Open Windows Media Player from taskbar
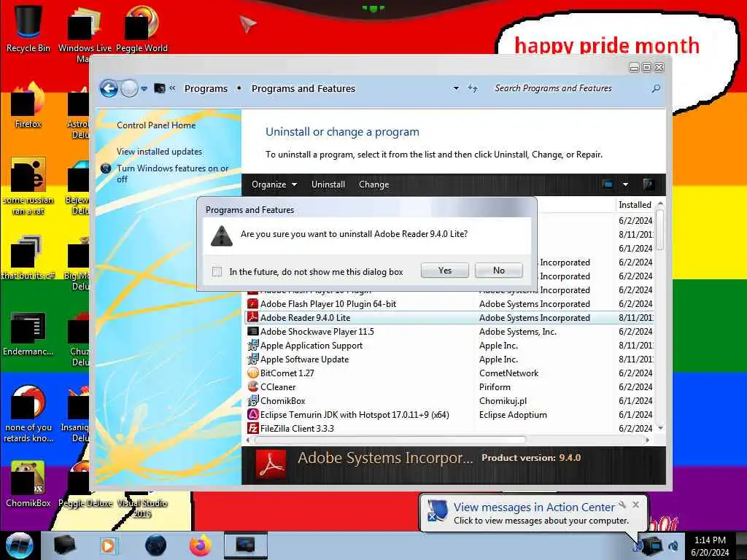 pyautogui.click(x=108, y=545)
